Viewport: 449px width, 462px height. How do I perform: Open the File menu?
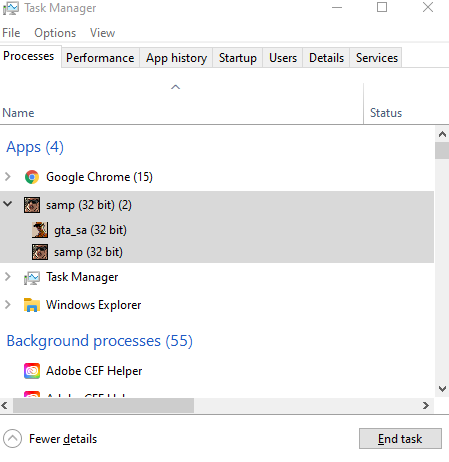click(11, 33)
